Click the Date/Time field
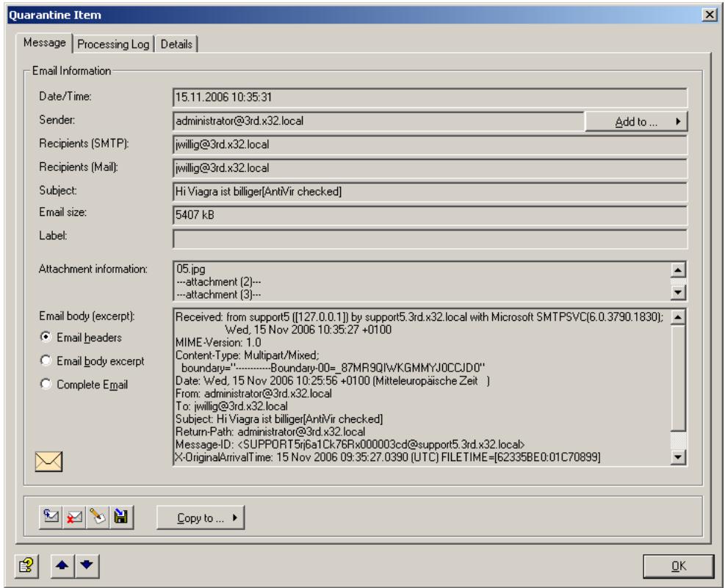 coord(430,98)
